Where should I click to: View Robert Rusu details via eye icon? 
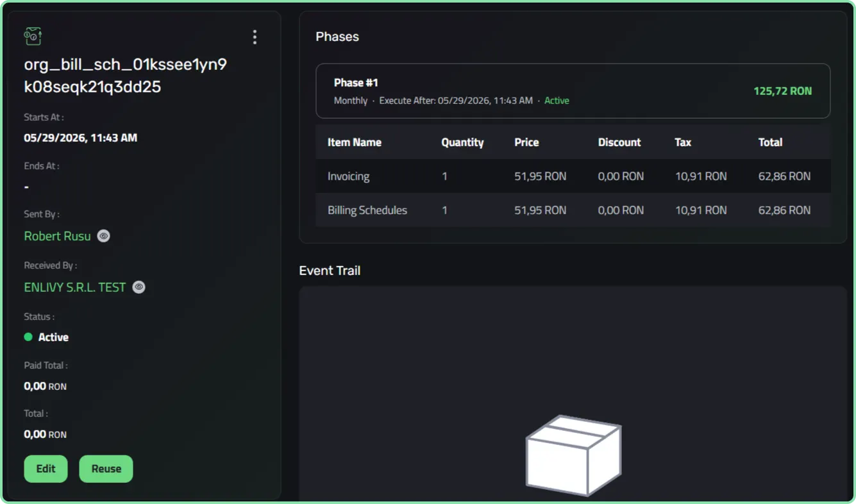coord(103,236)
